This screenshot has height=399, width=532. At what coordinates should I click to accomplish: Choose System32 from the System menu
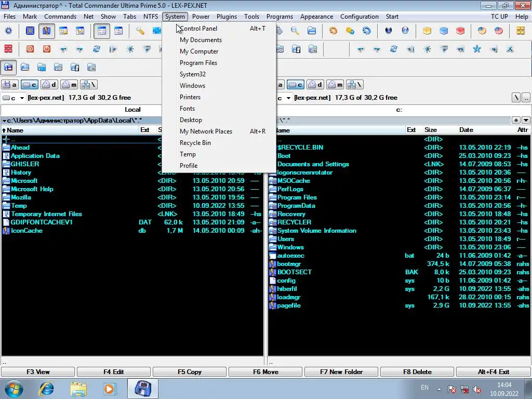(219, 74)
